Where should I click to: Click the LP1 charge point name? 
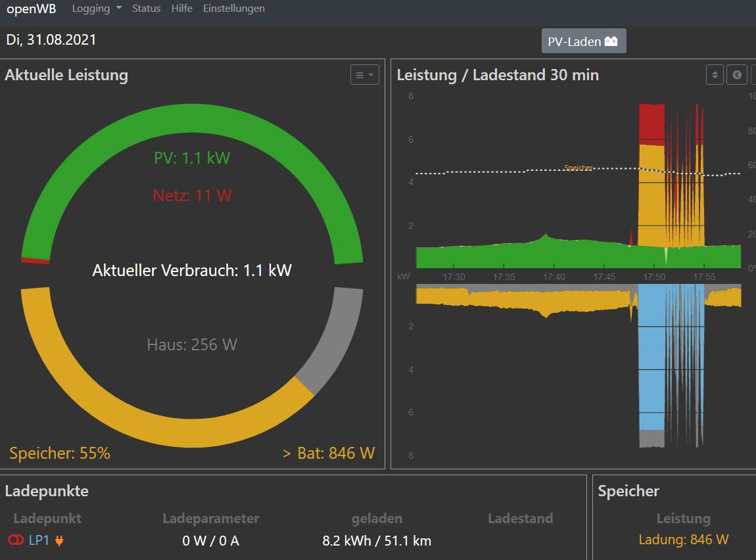click(x=38, y=540)
